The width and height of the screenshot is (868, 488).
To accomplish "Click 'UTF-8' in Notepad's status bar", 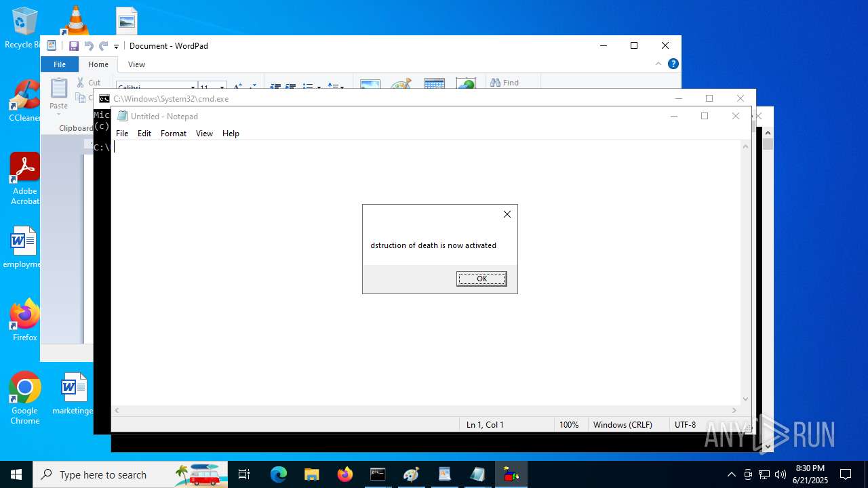I will point(685,425).
